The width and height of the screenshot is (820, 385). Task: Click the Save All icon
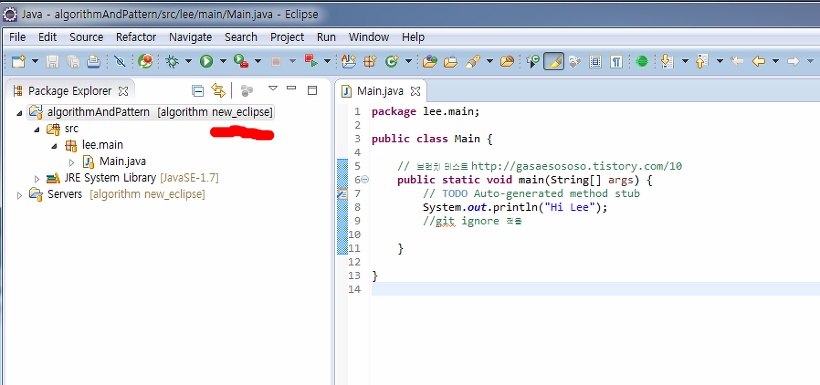point(73,62)
